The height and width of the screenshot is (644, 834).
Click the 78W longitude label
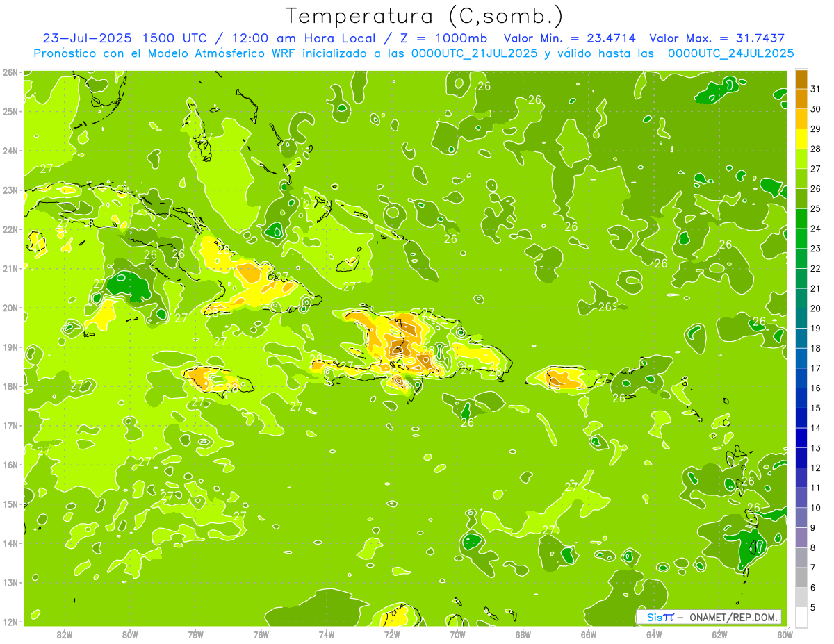[195, 635]
